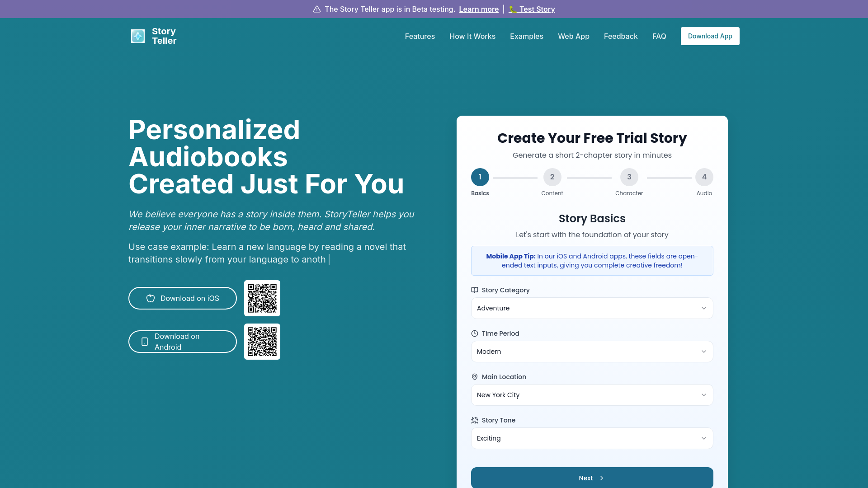This screenshot has height=488, width=868.
Task: Expand the Story Tone dropdown showing Exciting
Action: (x=592, y=438)
